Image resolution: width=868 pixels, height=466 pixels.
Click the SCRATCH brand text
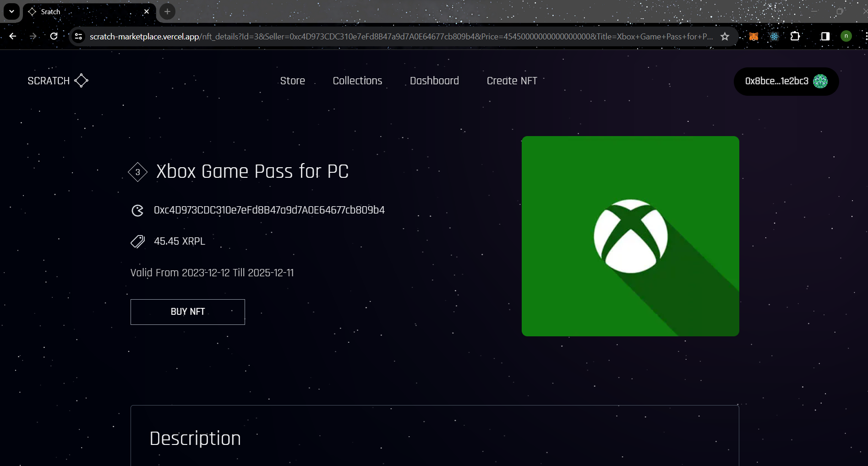(49, 81)
